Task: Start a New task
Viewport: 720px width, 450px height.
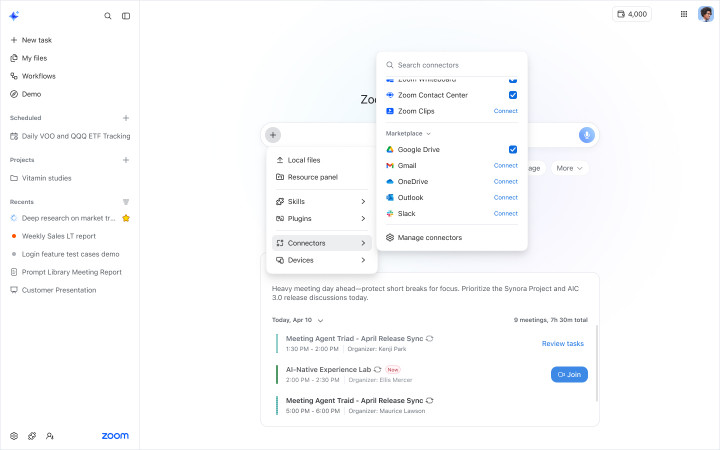Action: 31,40
